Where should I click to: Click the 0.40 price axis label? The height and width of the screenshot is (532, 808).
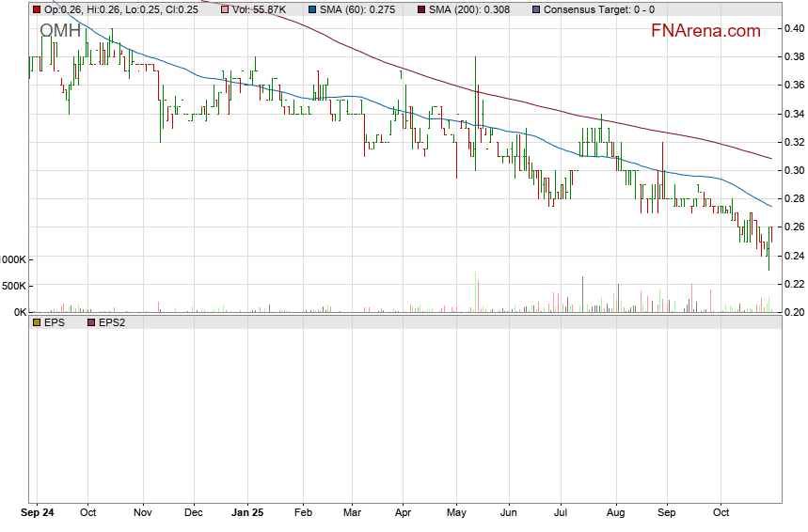(x=794, y=28)
